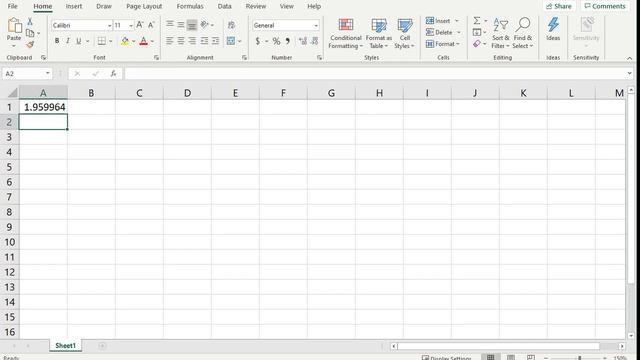Apply the red Font Color

click(x=143, y=41)
